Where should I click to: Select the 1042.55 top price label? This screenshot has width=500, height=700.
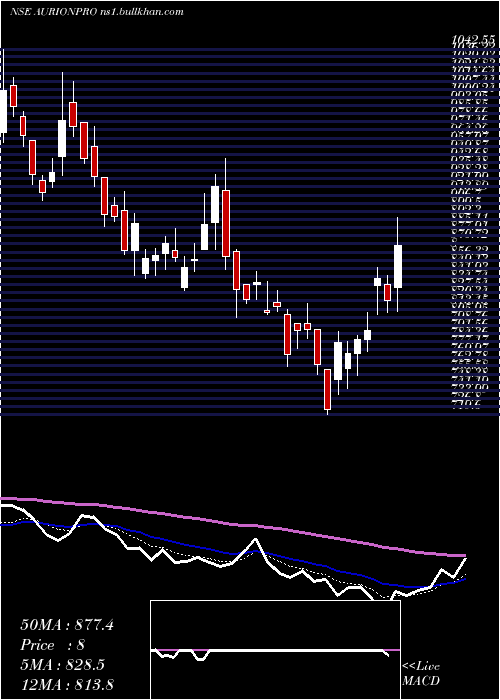pos(474,41)
